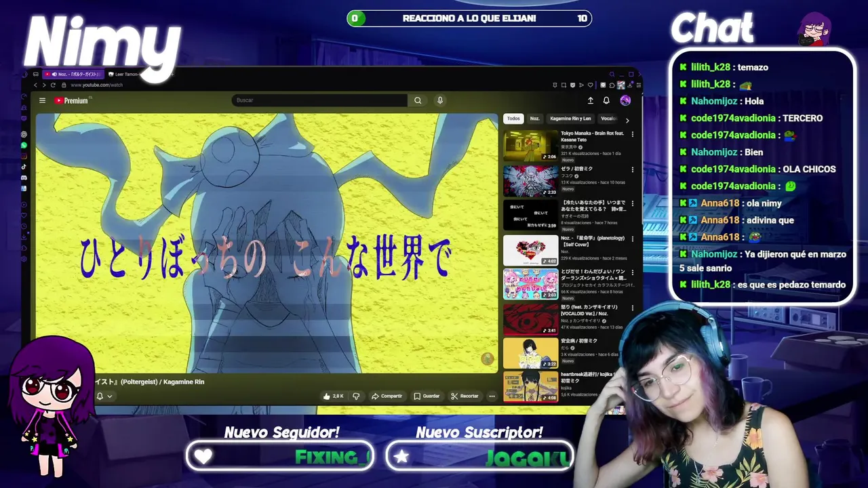
Task: Switch to the Noz. ポルターガイスト browser tab
Action: pyautogui.click(x=74, y=74)
